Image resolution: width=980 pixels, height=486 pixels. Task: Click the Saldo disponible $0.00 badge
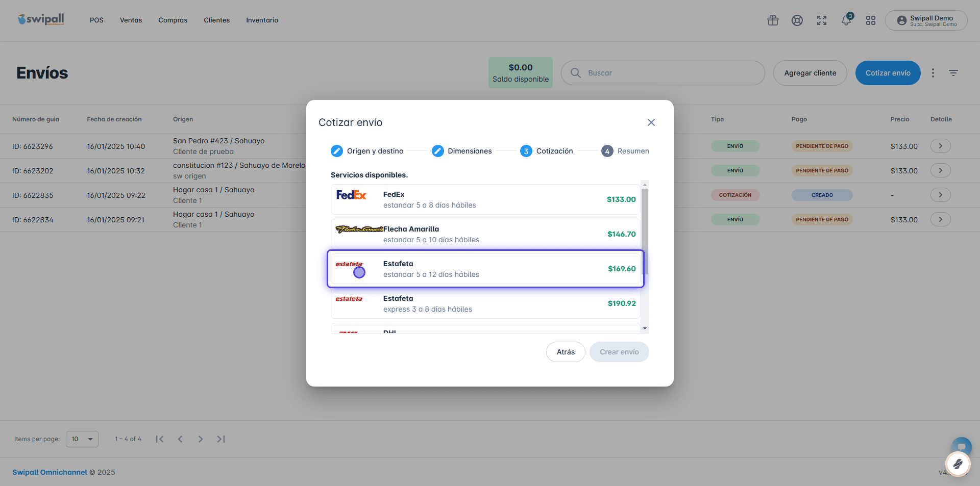click(x=521, y=73)
